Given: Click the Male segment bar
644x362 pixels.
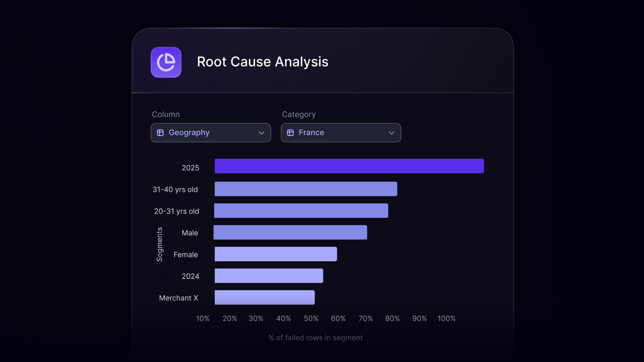Looking at the screenshot, I should pos(290,232).
